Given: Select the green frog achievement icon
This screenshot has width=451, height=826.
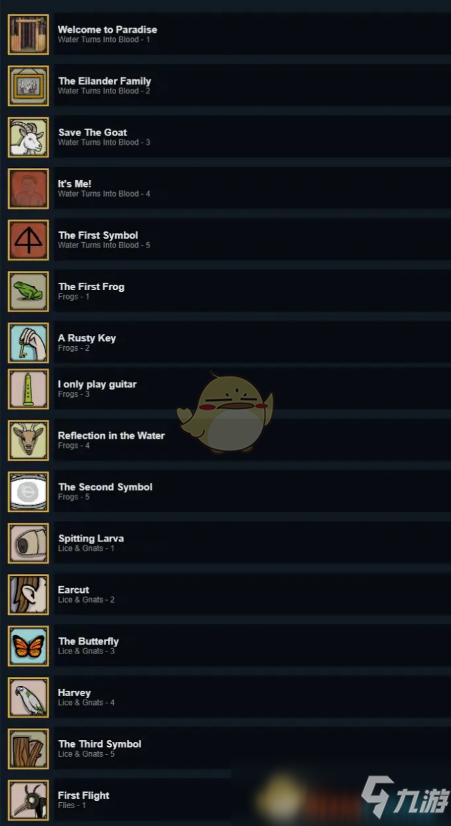Looking at the screenshot, I should 28,291.
